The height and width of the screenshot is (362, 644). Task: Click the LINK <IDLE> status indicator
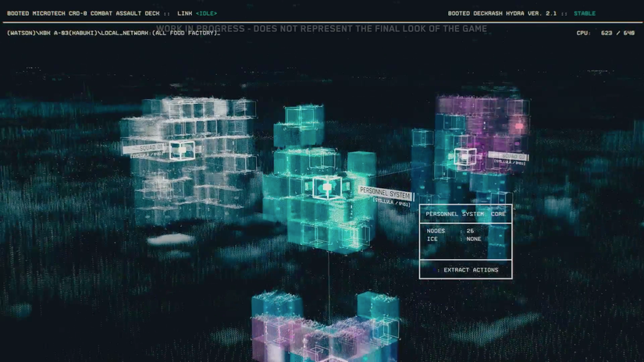click(197, 13)
